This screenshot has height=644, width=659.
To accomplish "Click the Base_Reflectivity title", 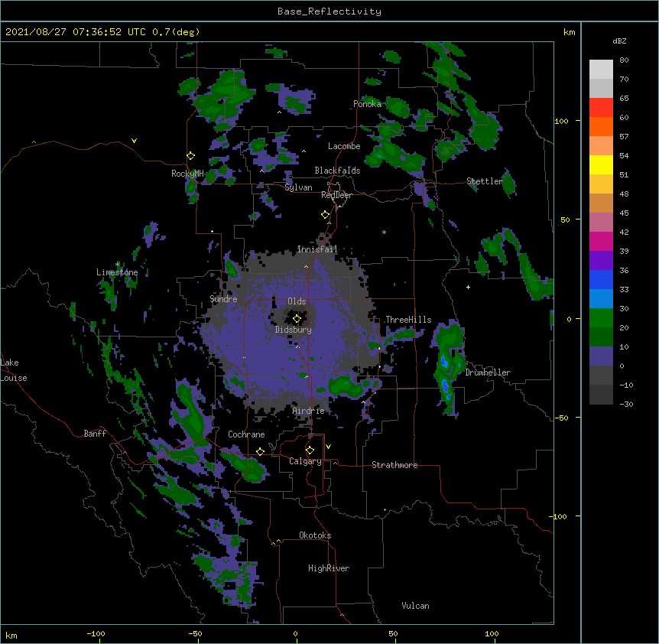I will 329,11.
